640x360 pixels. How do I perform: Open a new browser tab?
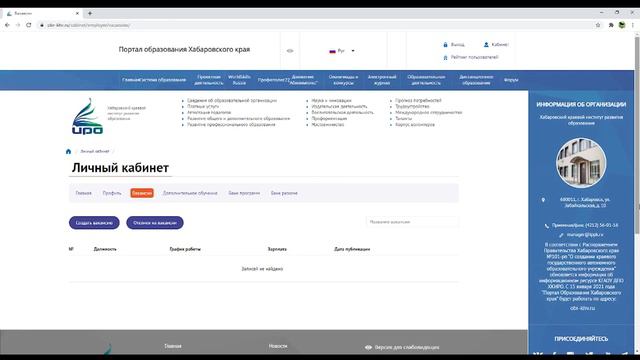pyautogui.click(x=90, y=13)
